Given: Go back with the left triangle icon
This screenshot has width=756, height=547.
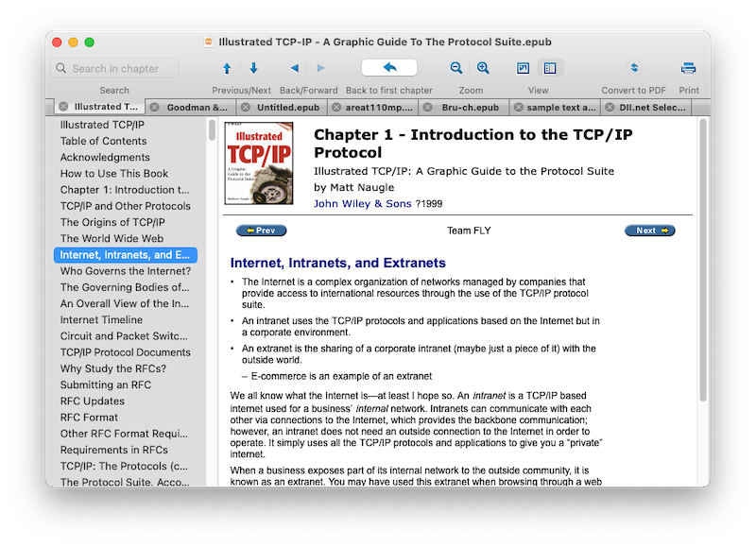Looking at the screenshot, I should (294, 68).
